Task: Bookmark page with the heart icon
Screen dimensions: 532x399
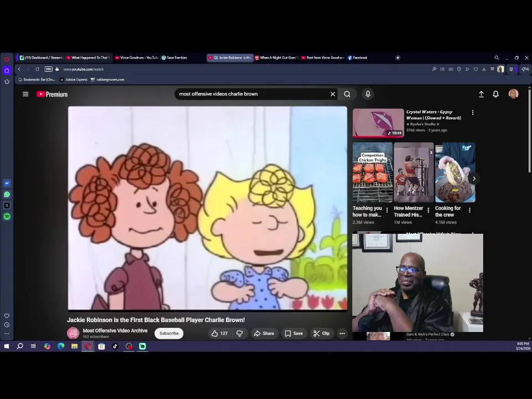Action: pyautogui.click(x=475, y=69)
